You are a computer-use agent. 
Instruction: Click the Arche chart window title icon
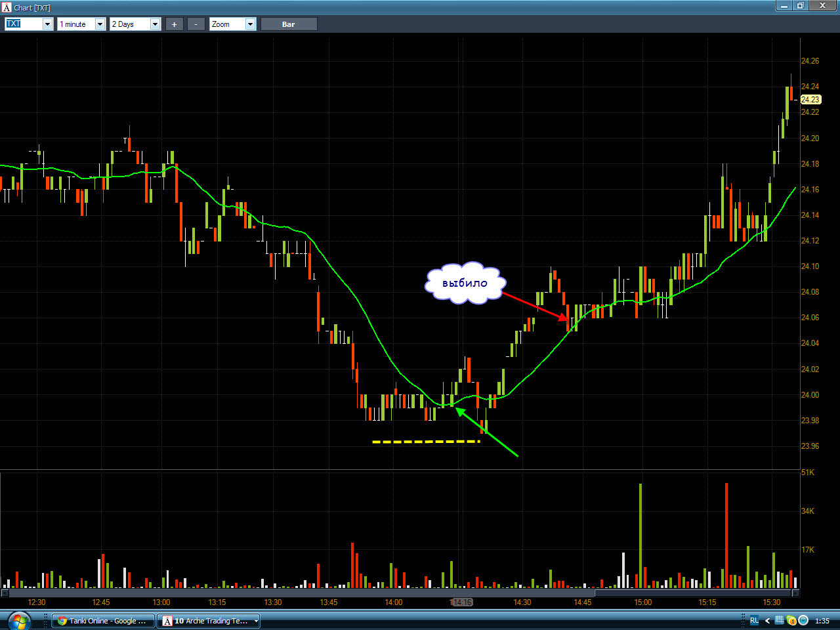(7, 7)
